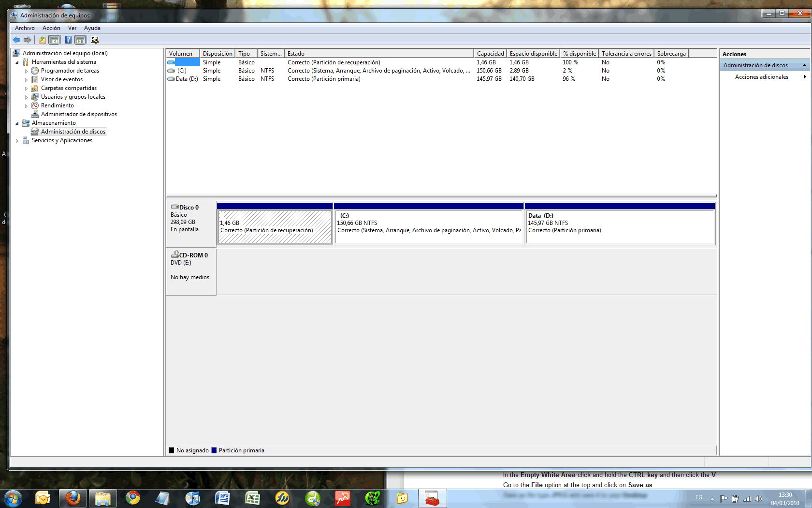Launch Microsoft Word from the taskbar

tap(223, 498)
